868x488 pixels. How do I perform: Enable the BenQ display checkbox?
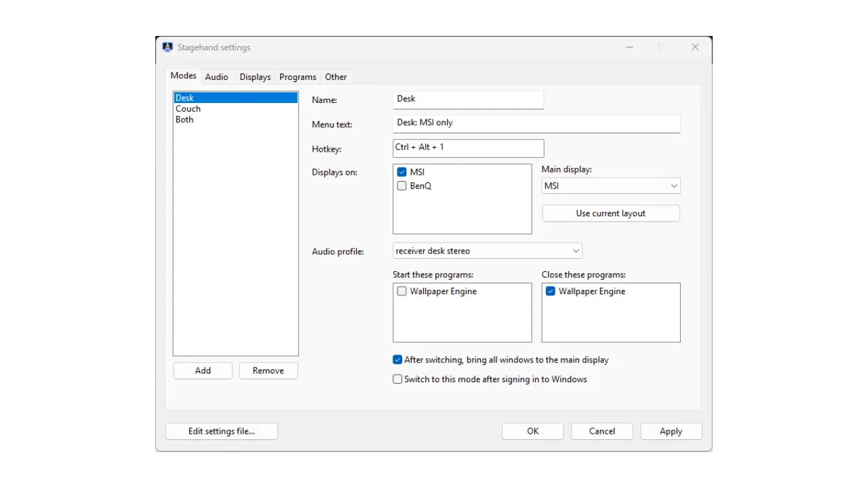pos(401,186)
